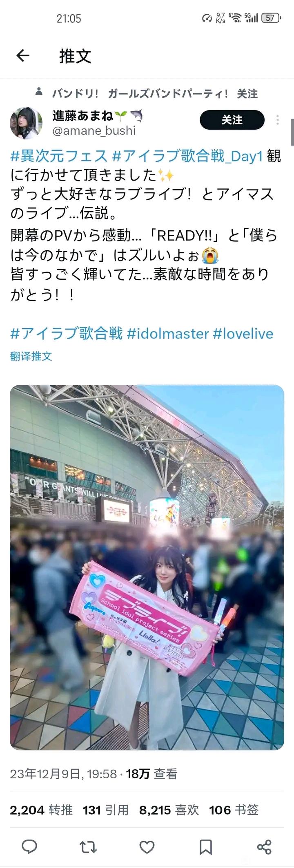Open the attached Tokyo Dome photo
The width and height of the screenshot is (294, 868).
[147, 568]
